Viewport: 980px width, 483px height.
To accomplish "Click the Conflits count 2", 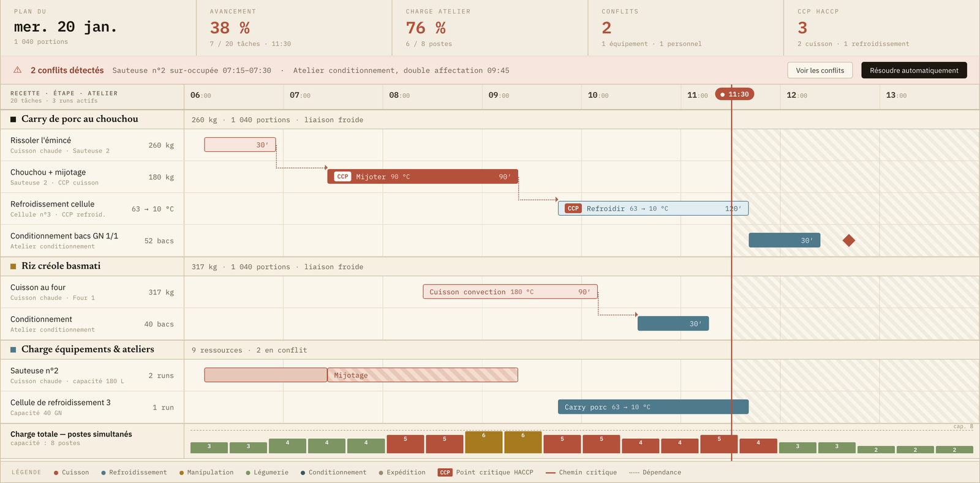I will point(606,28).
